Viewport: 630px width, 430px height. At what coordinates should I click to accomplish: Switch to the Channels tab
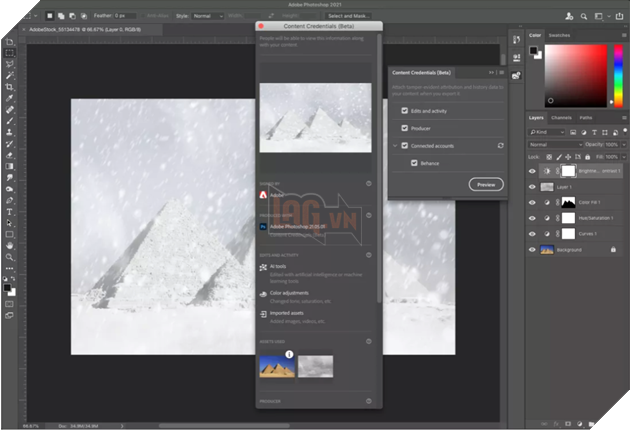(561, 118)
